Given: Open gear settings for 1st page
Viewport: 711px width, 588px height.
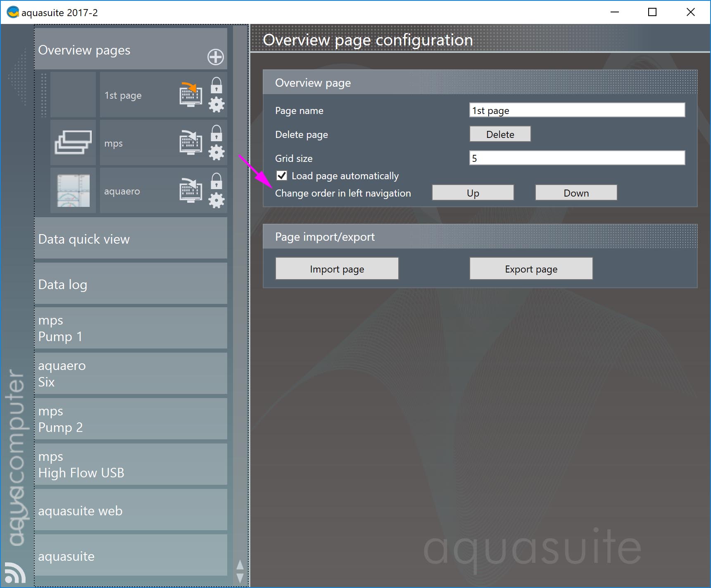Looking at the screenshot, I should [x=216, y=105].
